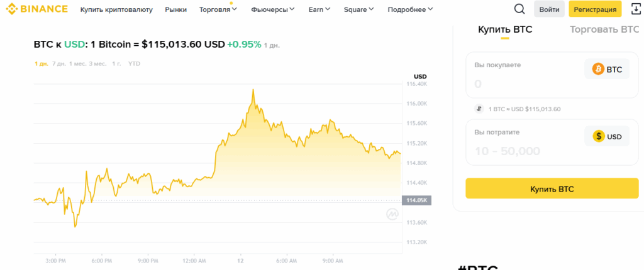Screen dimensions: 644x270
Task: Click the Binance logo
Action: click(x=36, y=9)
